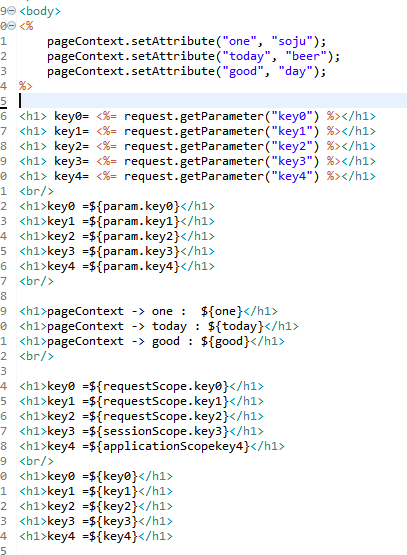This screenshot has width=407, height=555.
Task: Click the ${requestScope.key2} expression
Action: pyautogui.click(x=159, y=416)
